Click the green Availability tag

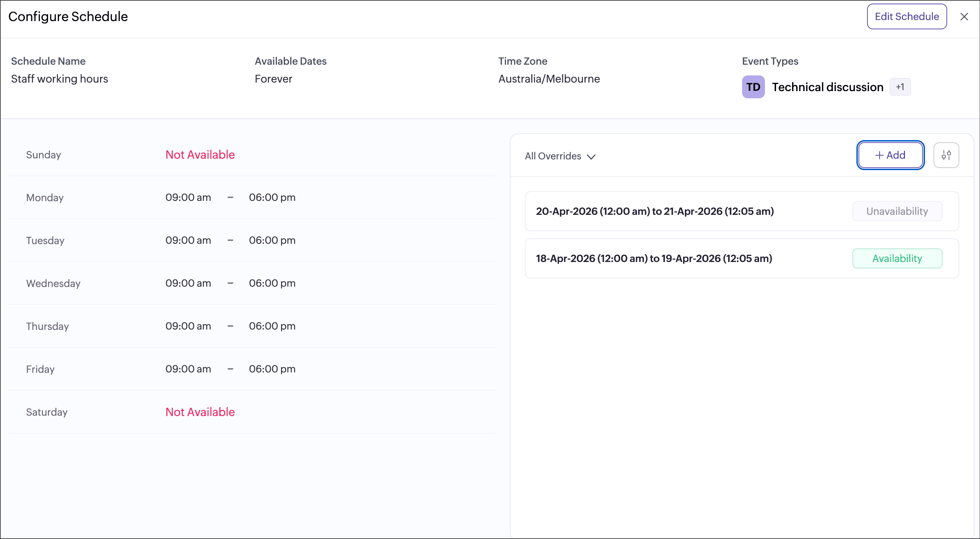point(897,258)
